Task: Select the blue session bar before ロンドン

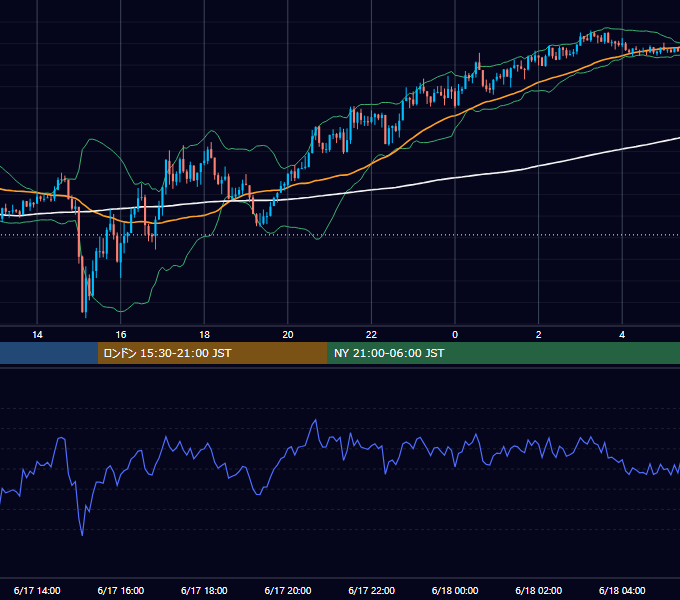Action: point(49,353)
